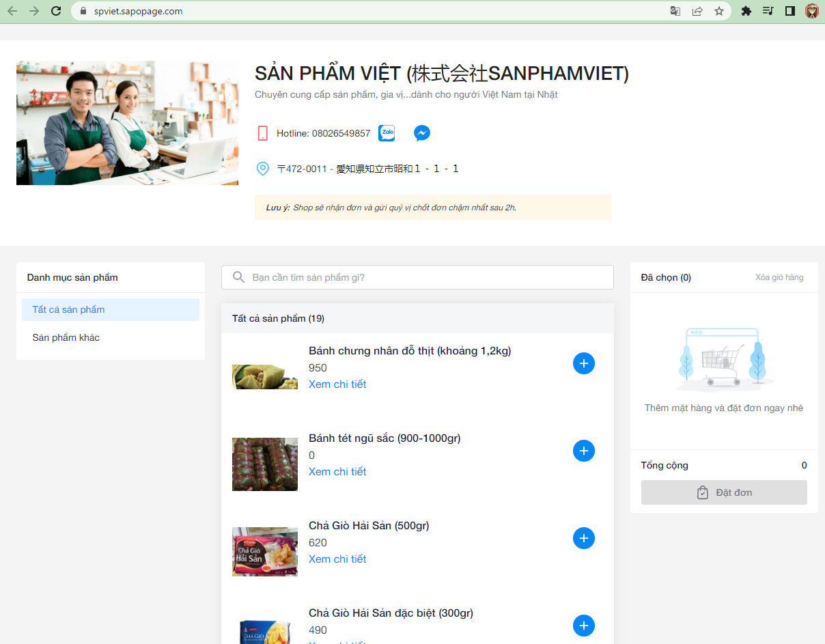The width and height of the screenshot is (825, 644).
Task: Add Chả Giò Hải Sản (500gr) to cart
Action: click(x=584, y=538)
